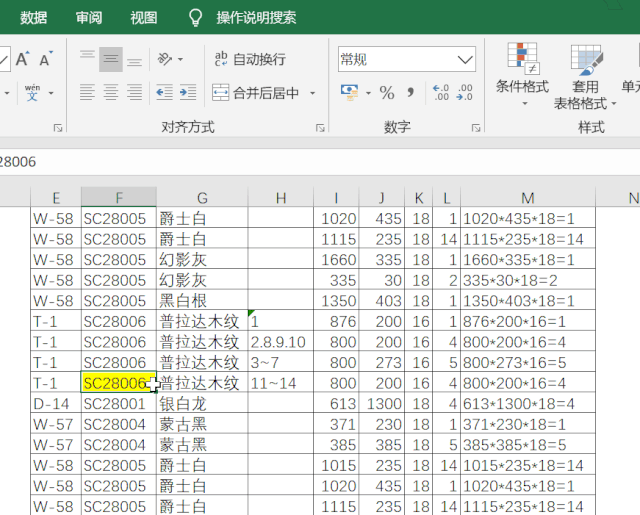The height and width of the screenshot is (515, 640).
Task: Select cell with 11~14
Action: pos(280,383)
